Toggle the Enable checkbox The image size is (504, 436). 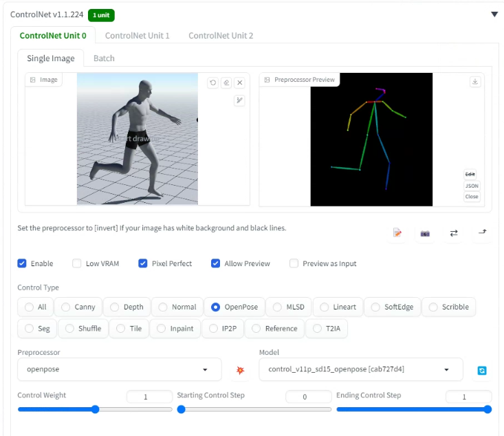[22, 263]
